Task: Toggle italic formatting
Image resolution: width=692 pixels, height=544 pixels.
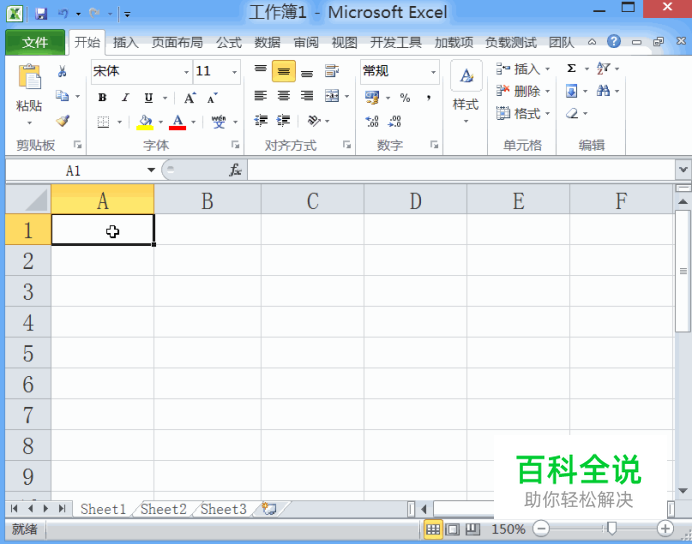Action: [x=125, y=98]
